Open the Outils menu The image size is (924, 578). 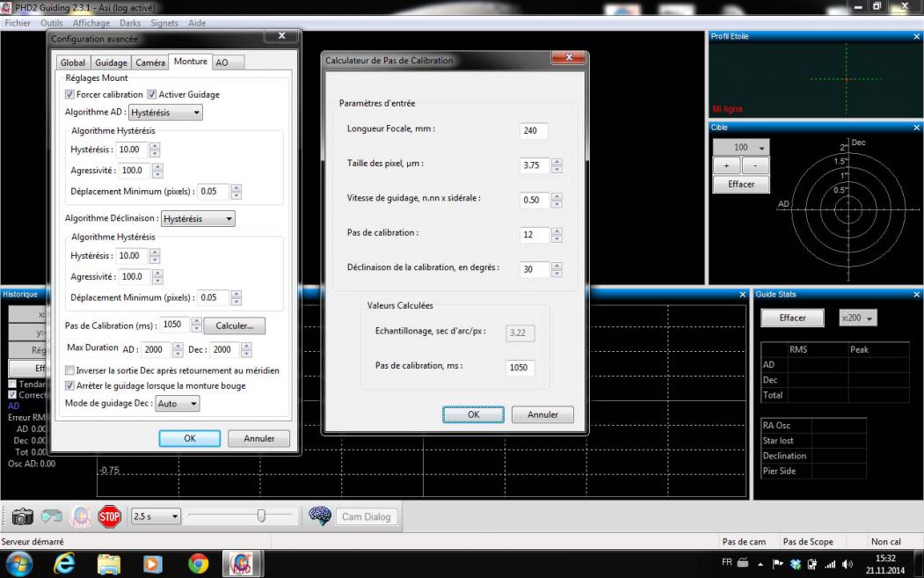pyautogui.click(x=52, y=23)
